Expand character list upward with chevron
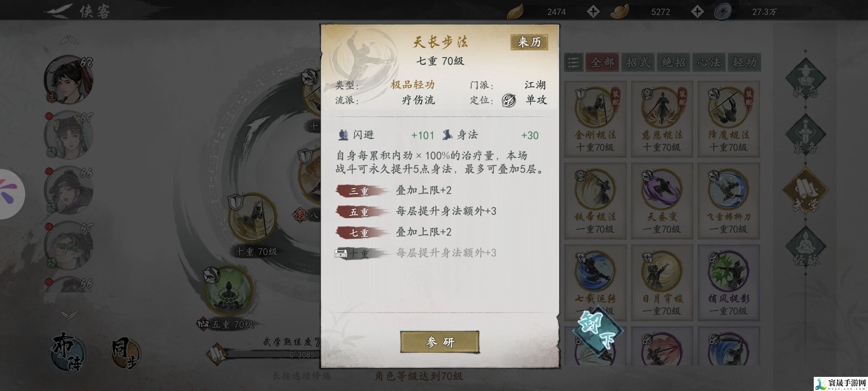Screen dimensions: 868x391 click(69, 39)
